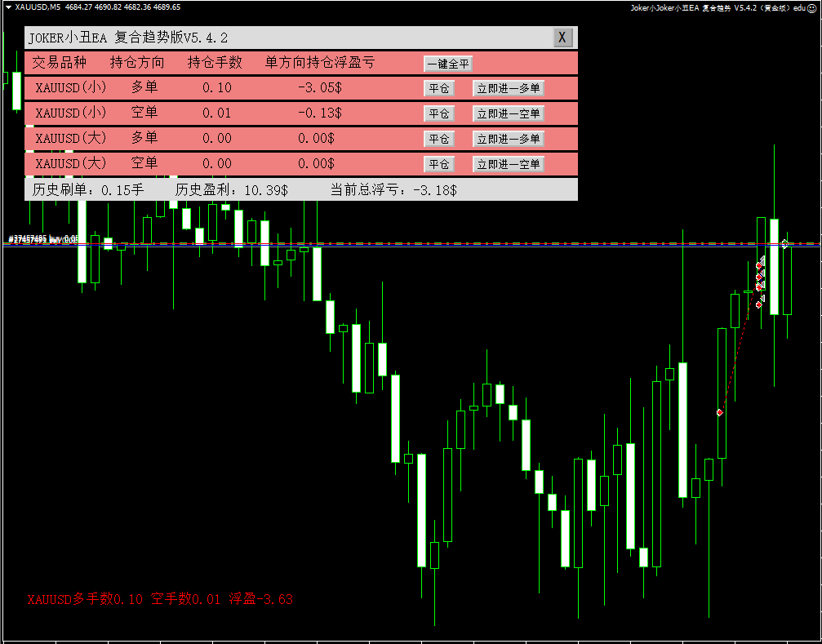Select the buy order label on price line

[x=43, y=239]
